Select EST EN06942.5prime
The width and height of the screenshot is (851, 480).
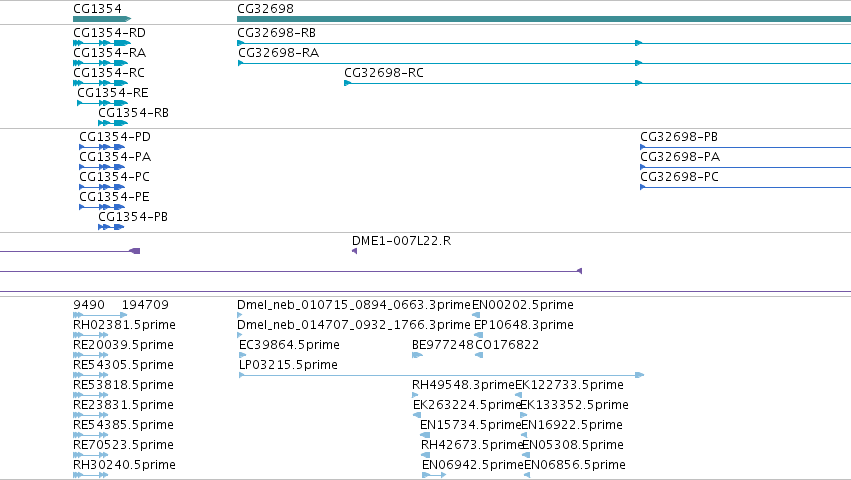pos(473,465)
